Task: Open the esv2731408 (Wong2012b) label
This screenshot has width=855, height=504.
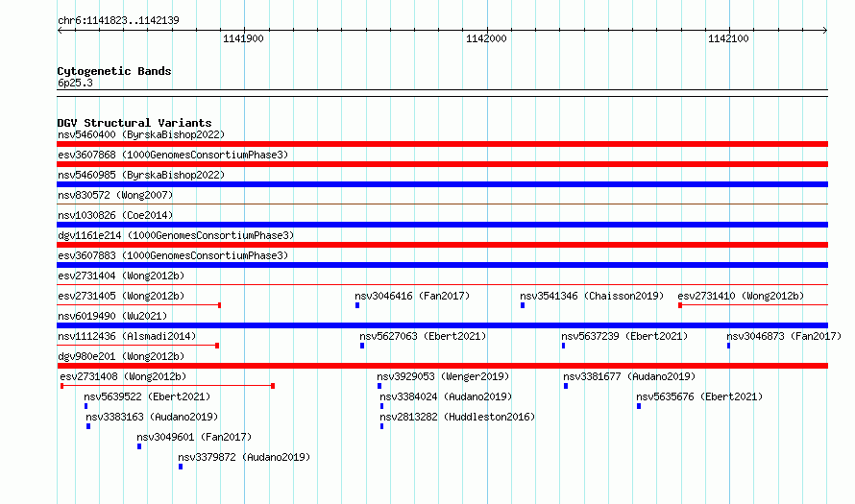Action: click(123, 376)
